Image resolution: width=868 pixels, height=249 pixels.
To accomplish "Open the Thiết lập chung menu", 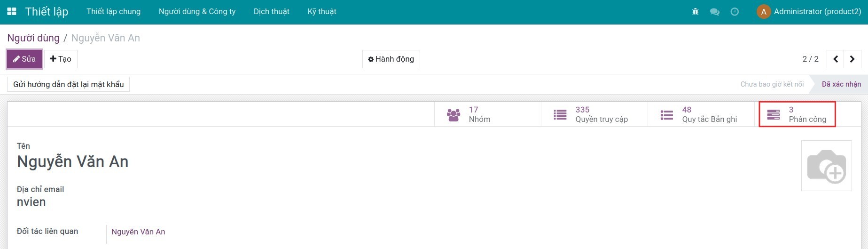I will click(113, 12).
